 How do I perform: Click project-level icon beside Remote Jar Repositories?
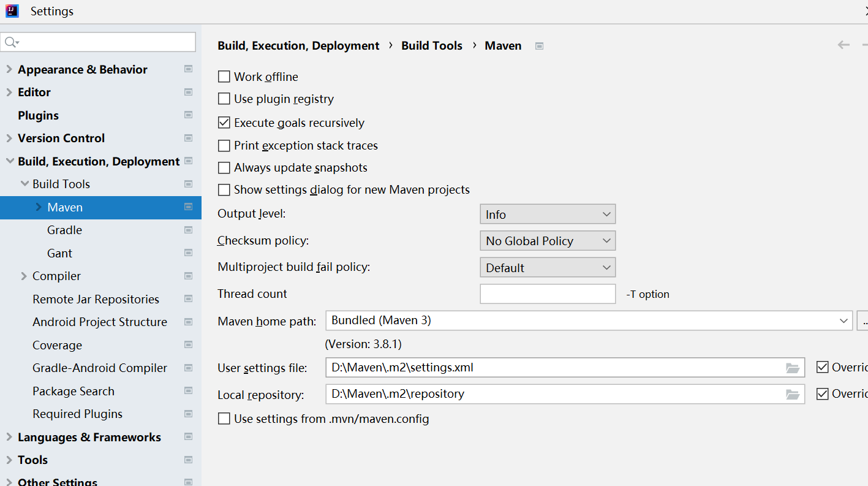(189, 299)
